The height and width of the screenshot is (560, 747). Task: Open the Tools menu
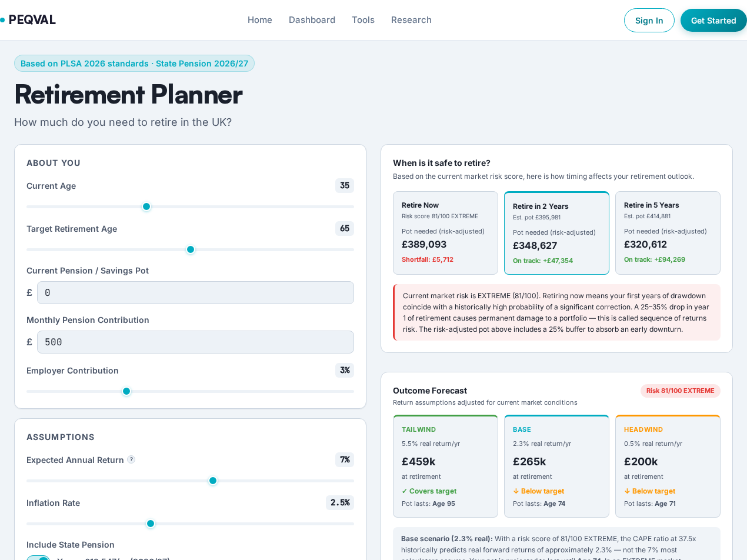(363, 20)
